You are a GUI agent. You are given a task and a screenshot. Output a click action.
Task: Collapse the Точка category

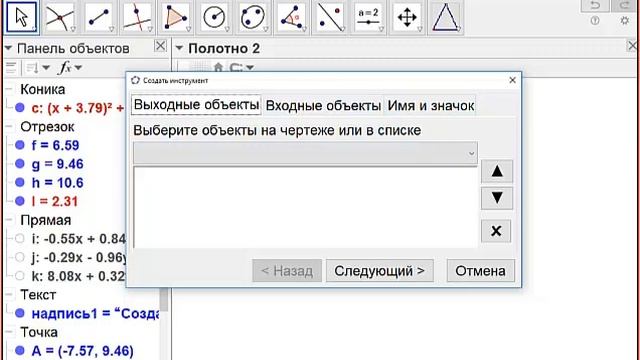click(x=8, y=332)
